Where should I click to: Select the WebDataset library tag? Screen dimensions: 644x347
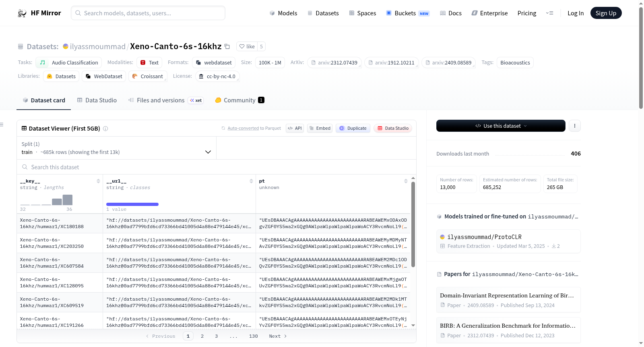[104, 76]
